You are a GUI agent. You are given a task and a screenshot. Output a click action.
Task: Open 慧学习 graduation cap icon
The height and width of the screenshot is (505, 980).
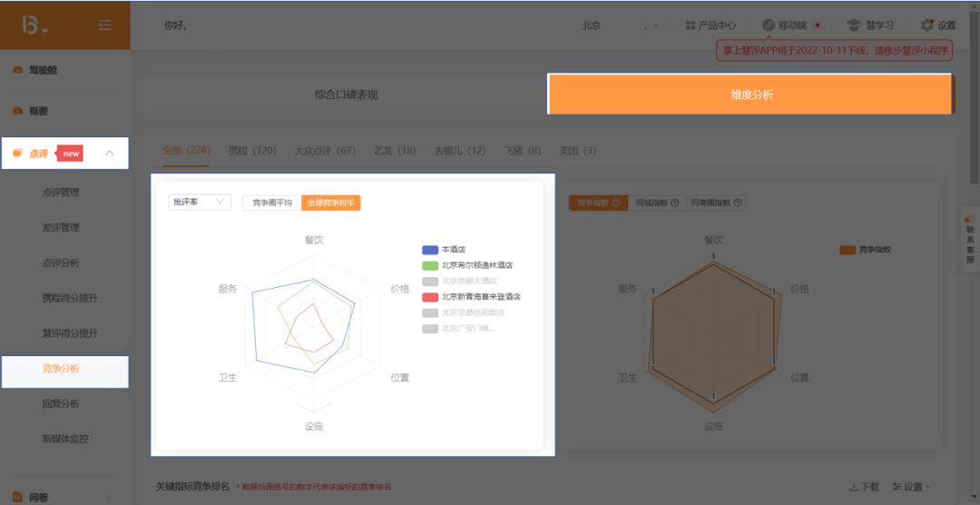pos(854,25)
